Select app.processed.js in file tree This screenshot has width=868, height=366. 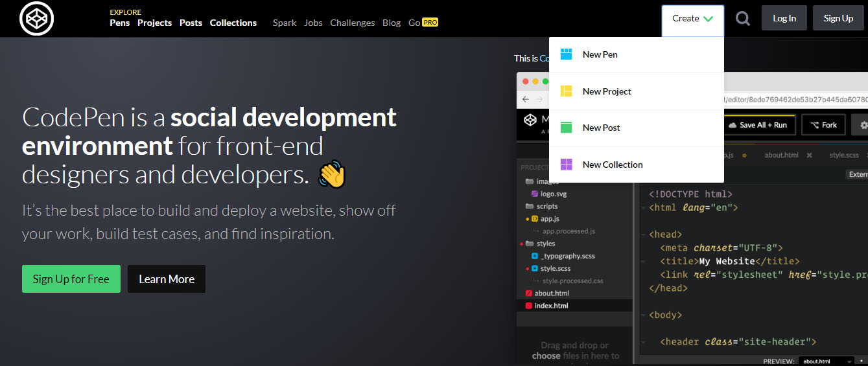pyautogui.click(x=569, y=231)
